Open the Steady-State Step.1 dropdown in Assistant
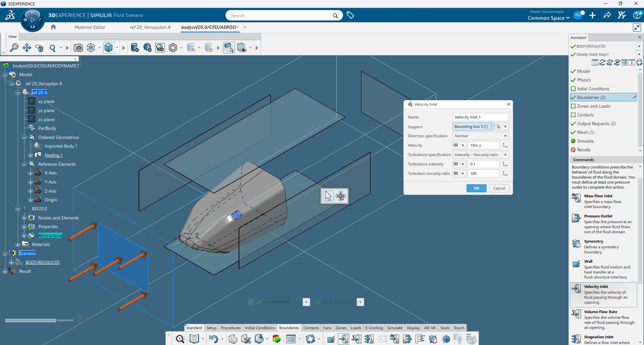 (639, 54)
